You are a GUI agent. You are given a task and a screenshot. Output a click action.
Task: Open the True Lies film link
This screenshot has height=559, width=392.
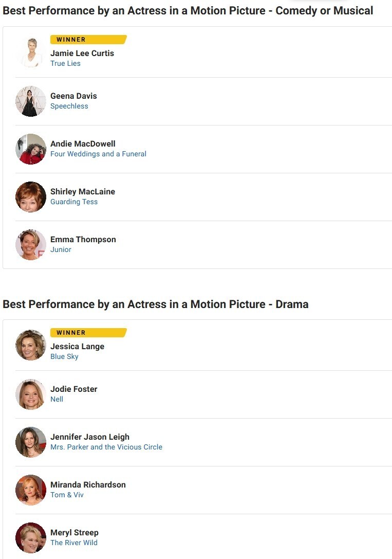(x=65, y=64)
